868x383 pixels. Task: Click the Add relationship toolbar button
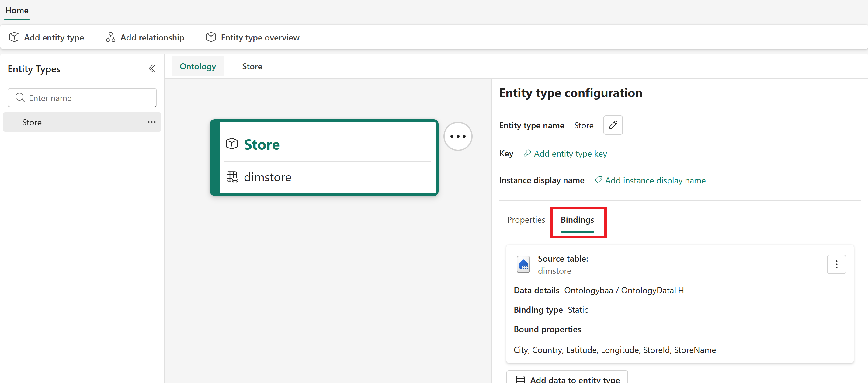pyautogui.click(x=145, y=37)
